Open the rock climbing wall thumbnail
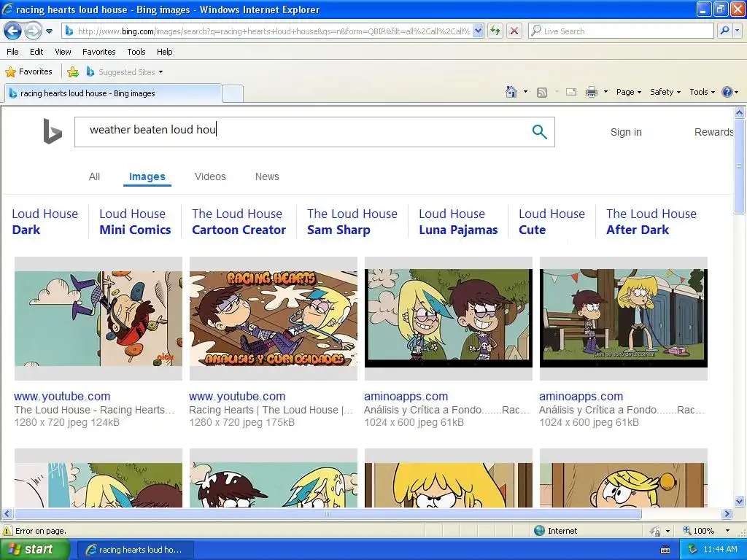747x560 pixels. (x=98, y=319)
